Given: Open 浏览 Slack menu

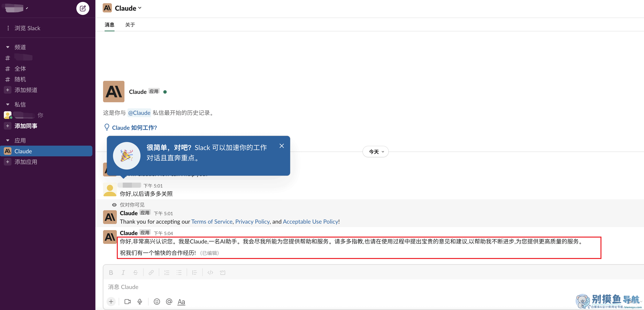Looking at the screenshot, I should 27,28.
